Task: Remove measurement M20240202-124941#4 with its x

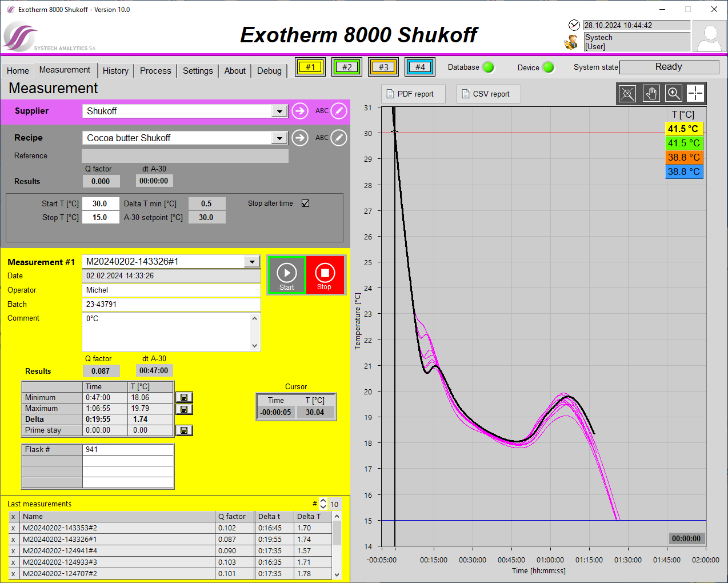Action: (13, 551)
